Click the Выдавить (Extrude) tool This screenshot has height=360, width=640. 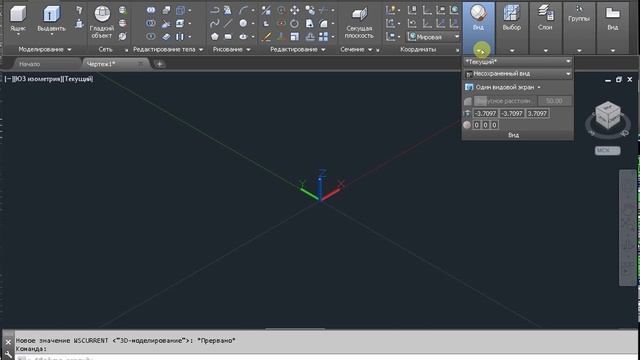(51, 18)
